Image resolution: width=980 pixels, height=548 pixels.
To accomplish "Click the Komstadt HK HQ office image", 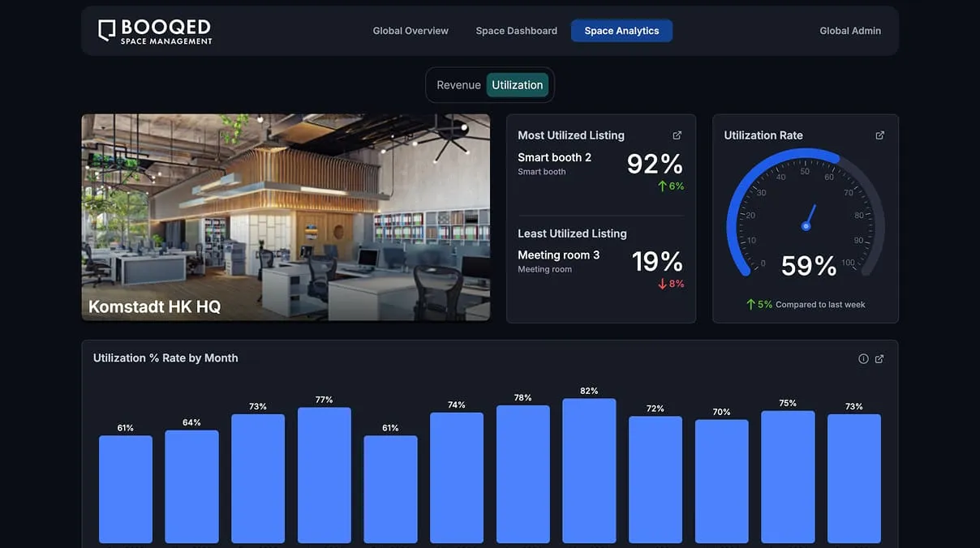I will click(x=286, y=217).
